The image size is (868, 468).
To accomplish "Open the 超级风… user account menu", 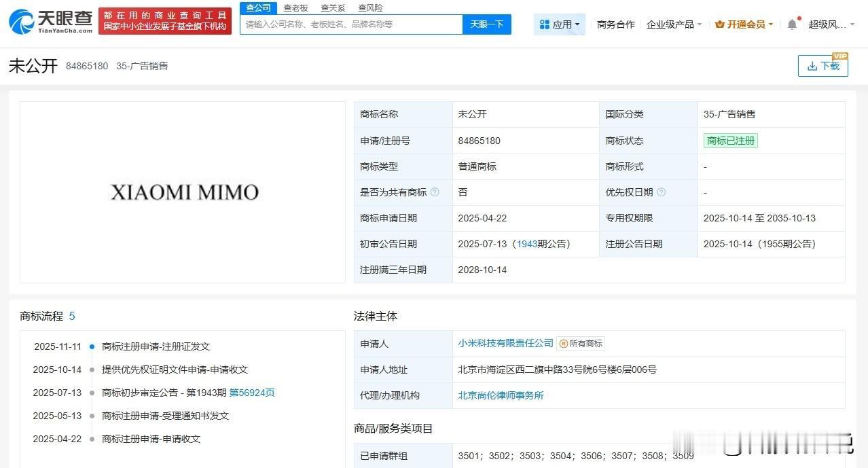I will tap(832, 24).
